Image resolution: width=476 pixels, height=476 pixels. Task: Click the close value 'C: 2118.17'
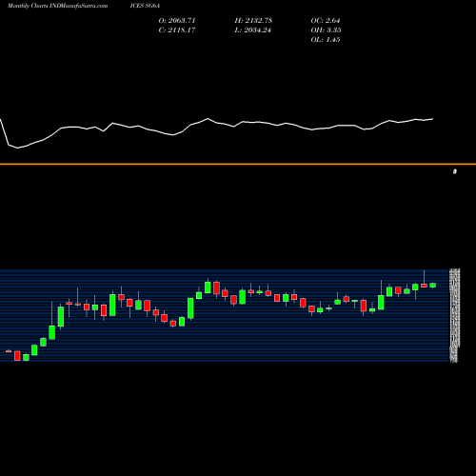pyautogui.click(x=177, y=30)
